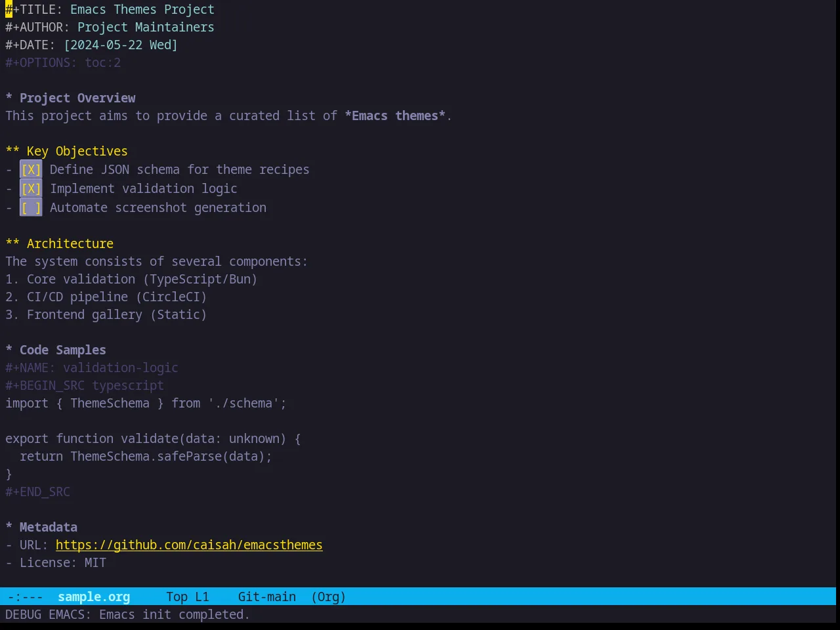
Task: Click the '-:---' buffer status flags
Action: coord(26,597)
